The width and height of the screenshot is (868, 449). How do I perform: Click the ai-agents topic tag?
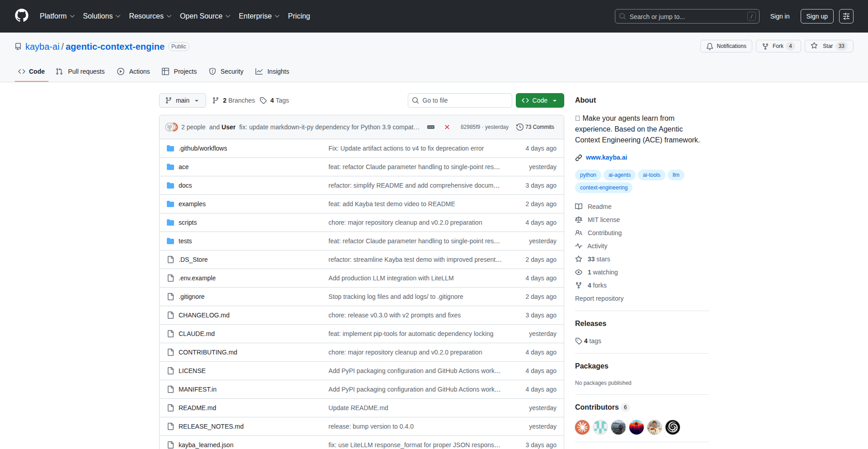coord(619,175)
